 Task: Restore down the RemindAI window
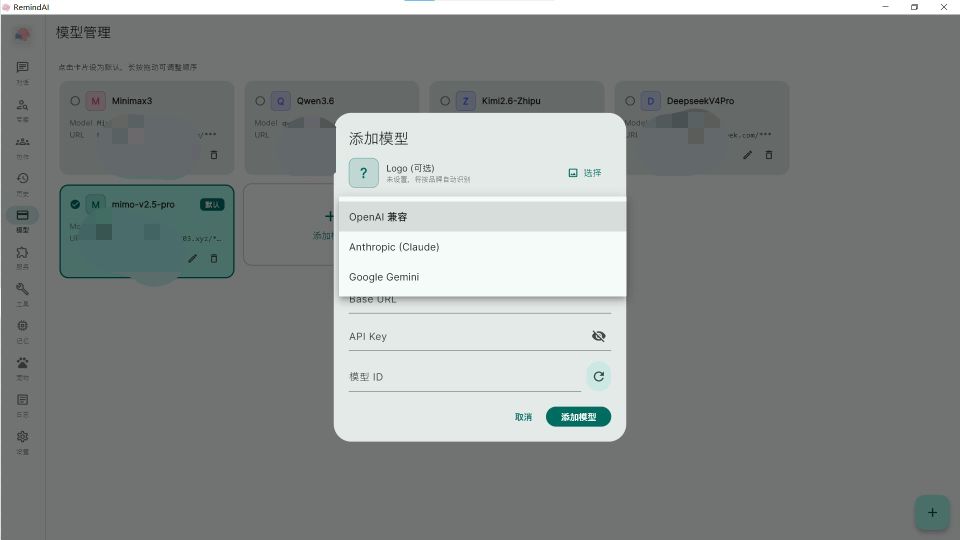point(914,7)
